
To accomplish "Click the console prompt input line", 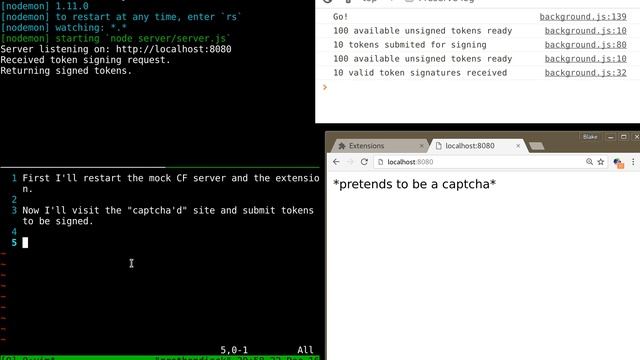I will (478, 87).
